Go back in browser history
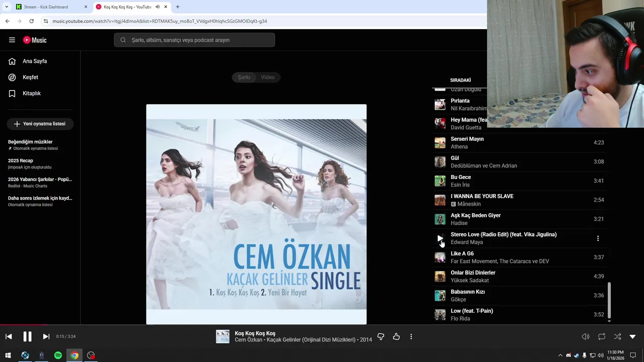This screenshot has width=644, height=362. coord(7,21)
